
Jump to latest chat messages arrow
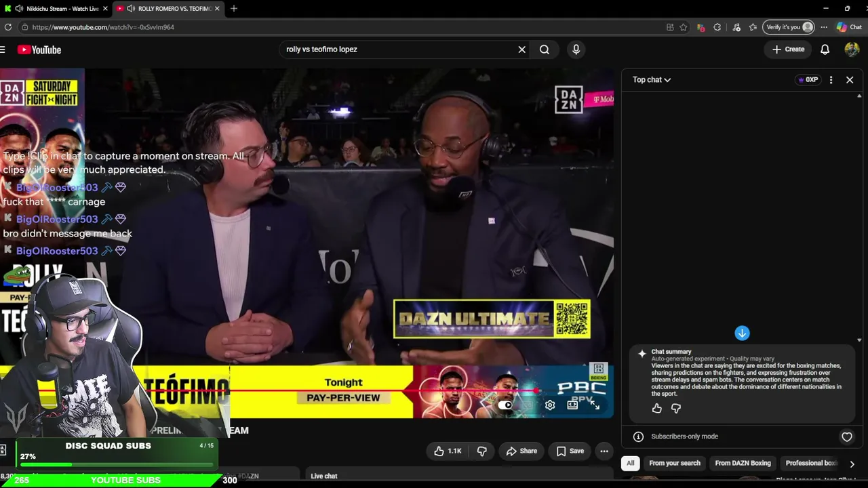coord(742,333)
